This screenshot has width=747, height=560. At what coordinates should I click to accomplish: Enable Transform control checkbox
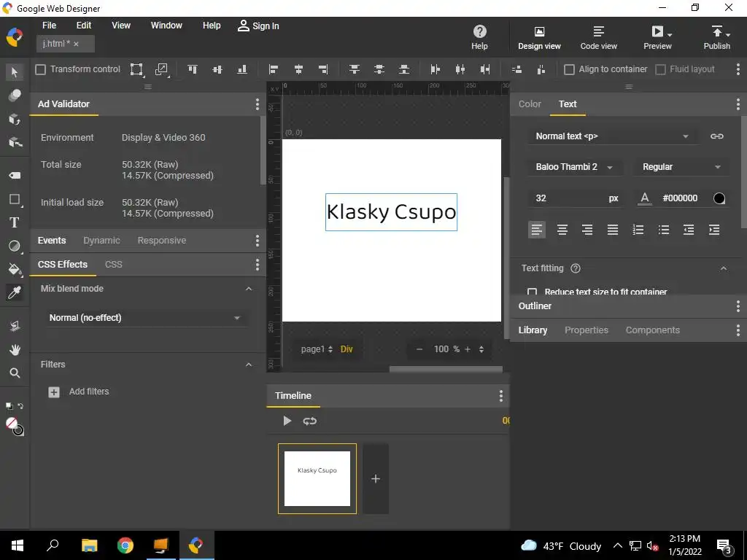(41, 69)
